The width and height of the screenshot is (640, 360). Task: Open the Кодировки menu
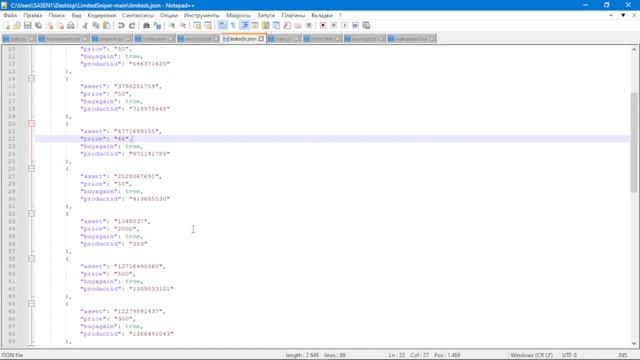(x=102, y=15)
